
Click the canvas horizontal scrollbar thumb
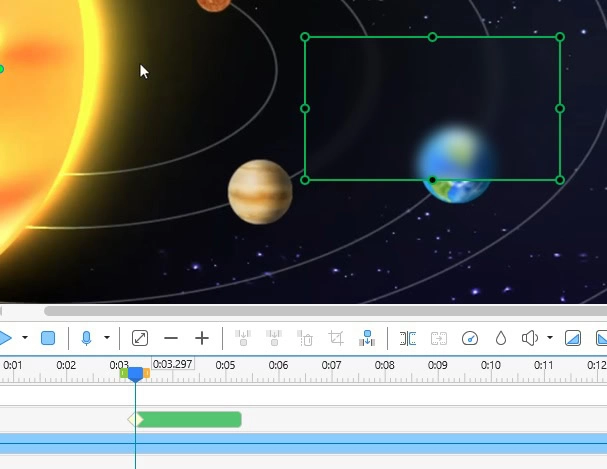coord(325,311)
